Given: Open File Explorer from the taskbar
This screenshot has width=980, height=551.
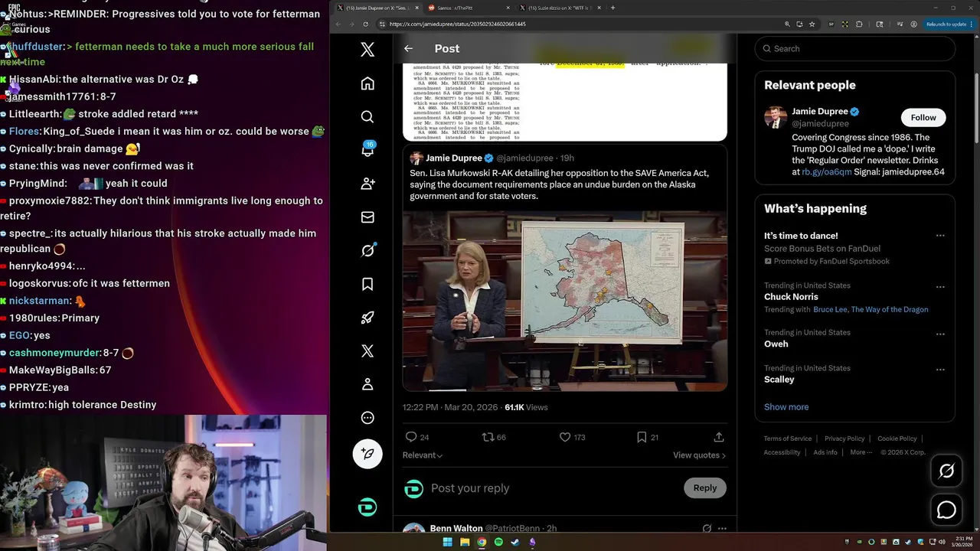Looking at the screenshot, I should point(465,542).
